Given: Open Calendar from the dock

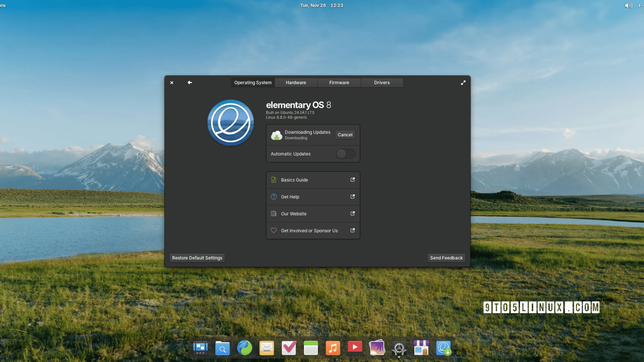Looking at the screenshot, I should click(311, 348).
